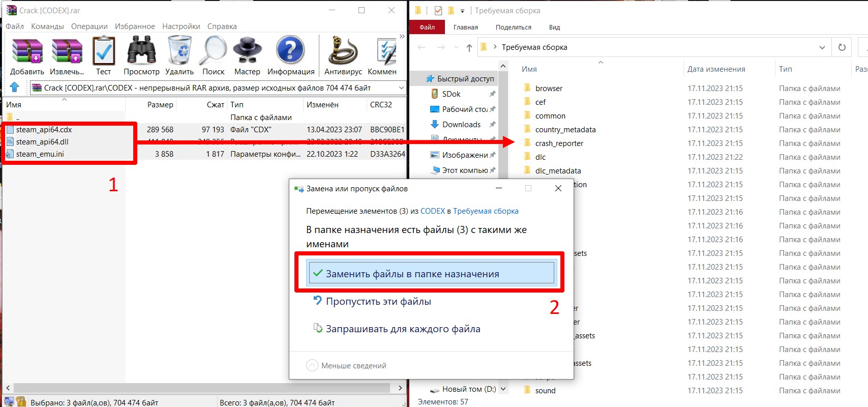Sort archive list by Размер column
This screenshot has width=868, height=407.
[x=160, y=105]
